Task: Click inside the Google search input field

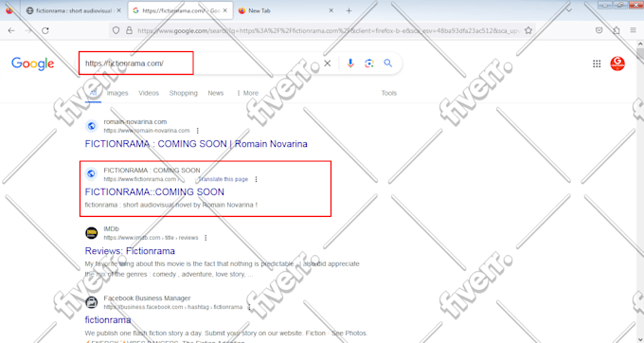Action: (201, 63)
